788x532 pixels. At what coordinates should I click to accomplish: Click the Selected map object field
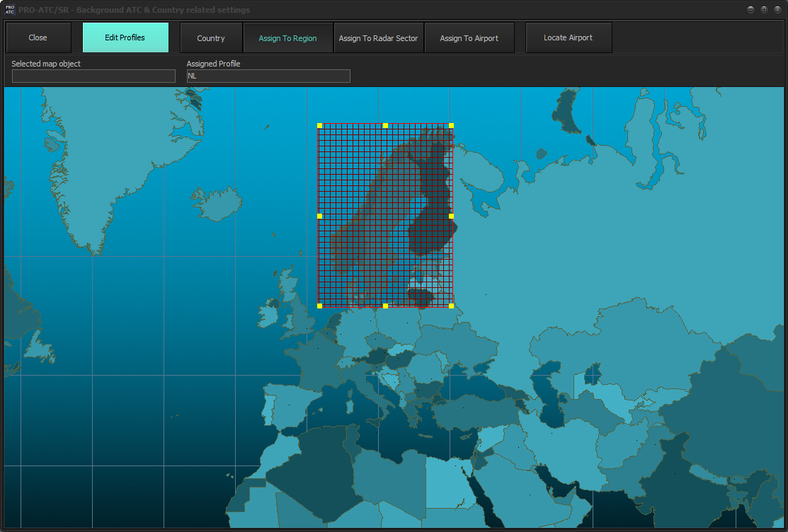pyautogui.click(x=93, y=76)
